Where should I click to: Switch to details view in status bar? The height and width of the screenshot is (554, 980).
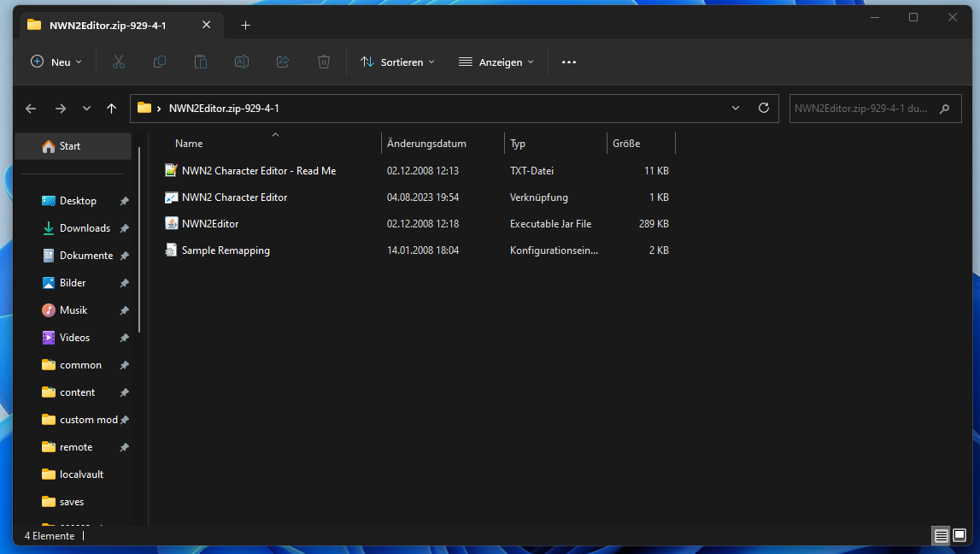(x=941, y=536)
